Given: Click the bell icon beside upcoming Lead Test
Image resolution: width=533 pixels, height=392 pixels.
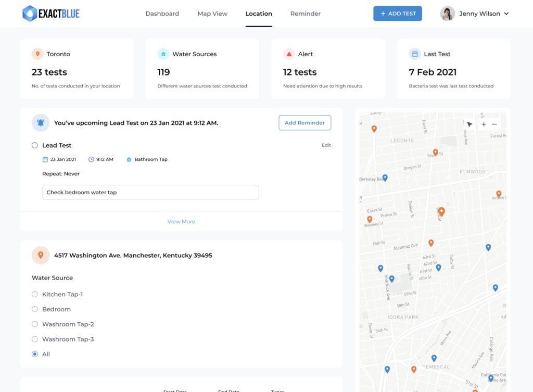Looking at the screenshot, I should 41,123.
